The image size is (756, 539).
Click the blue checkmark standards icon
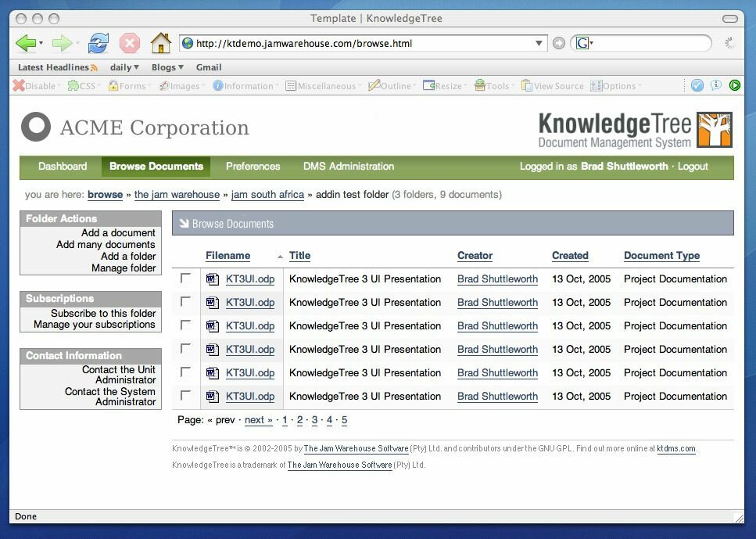(697, 85)
